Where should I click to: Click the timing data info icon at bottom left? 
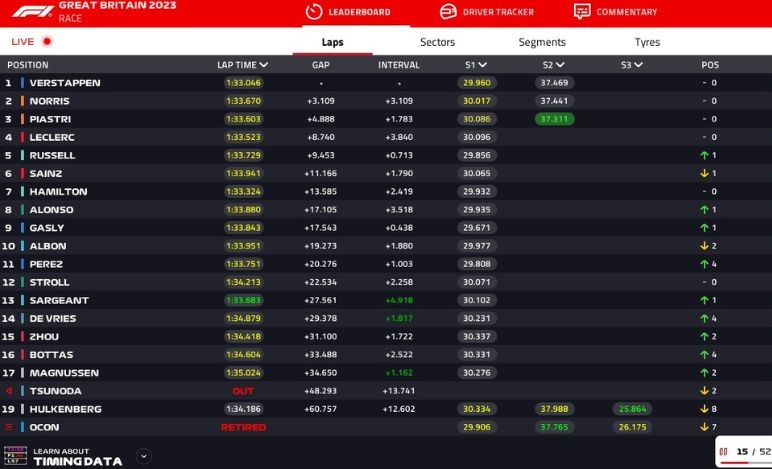click(16, 456)
